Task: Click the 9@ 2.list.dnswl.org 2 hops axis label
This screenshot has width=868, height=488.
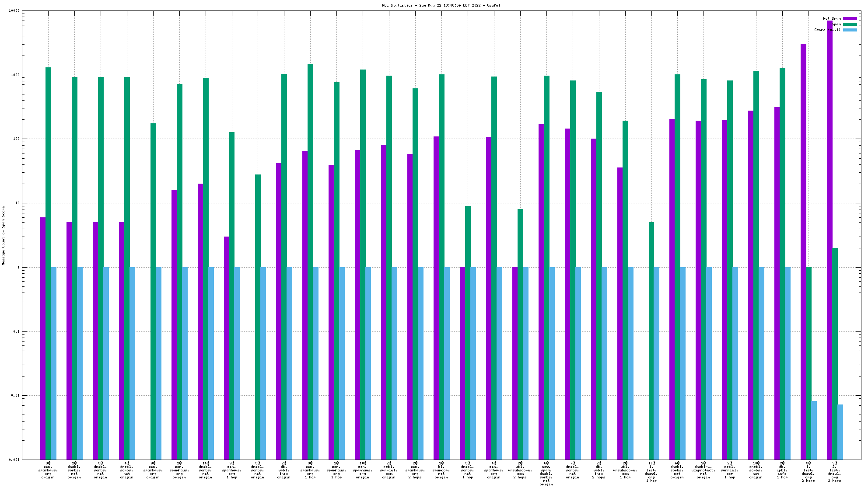Action: tap(834, 472)
